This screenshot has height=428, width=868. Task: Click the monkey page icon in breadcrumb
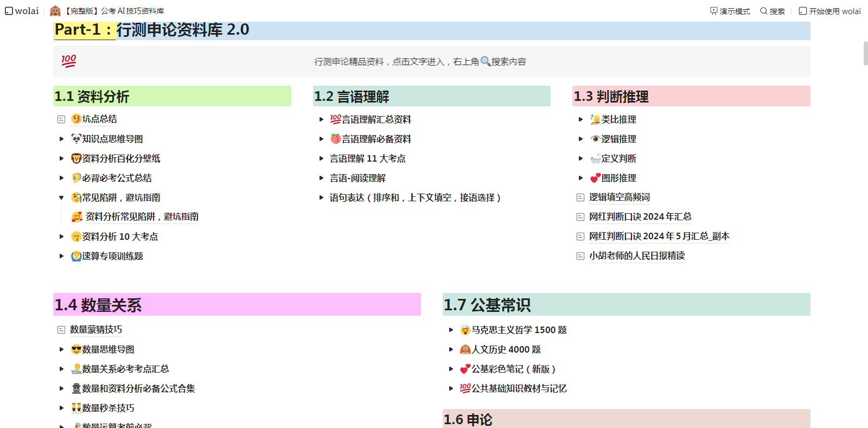click(55, 11)
